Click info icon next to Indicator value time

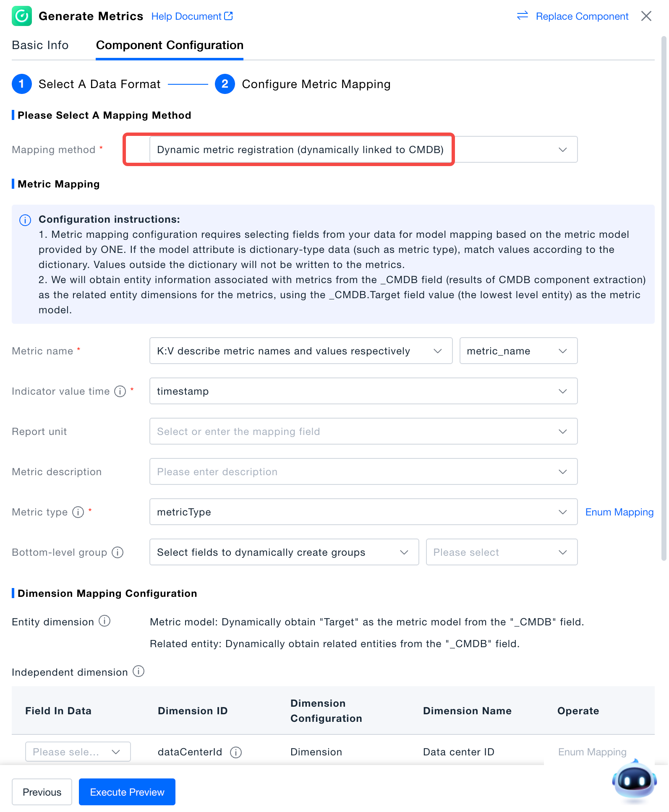(x=120, y=391)
